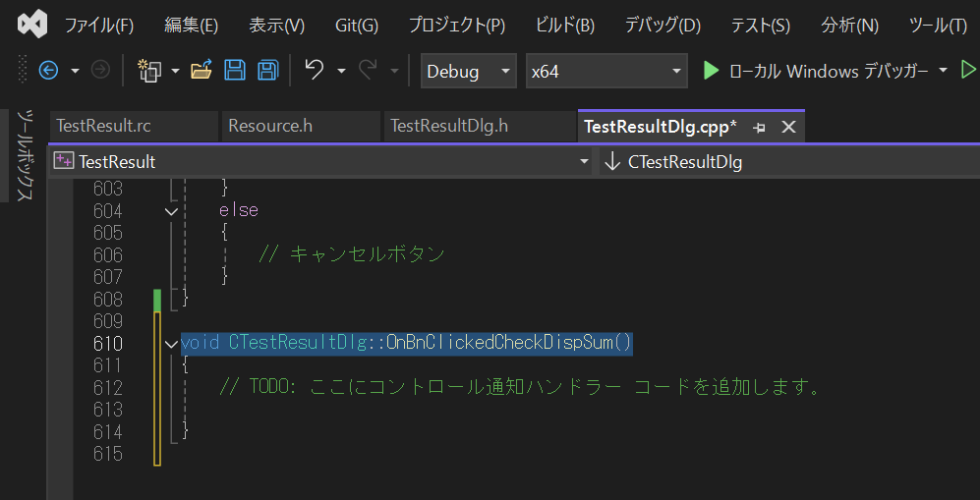The width and height of the screenshot is (980, 500).
Task: Close the TestResultDlg.cpp tab
Action: [x=787, y=127]
